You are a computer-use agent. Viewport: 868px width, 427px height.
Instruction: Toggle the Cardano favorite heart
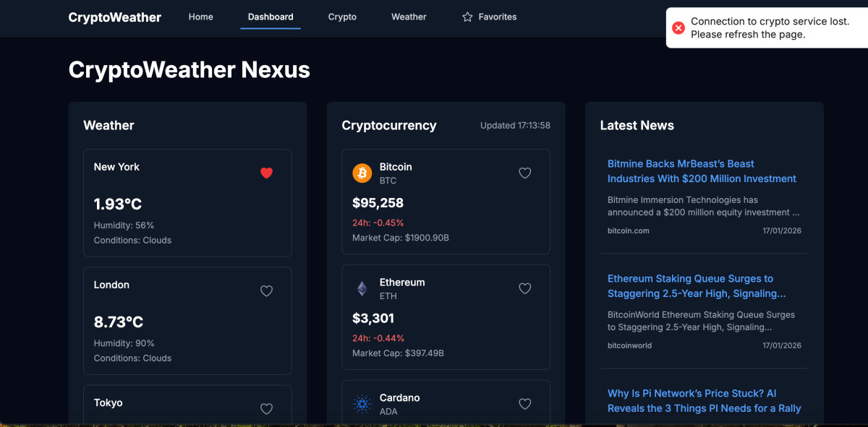(525, 404)
